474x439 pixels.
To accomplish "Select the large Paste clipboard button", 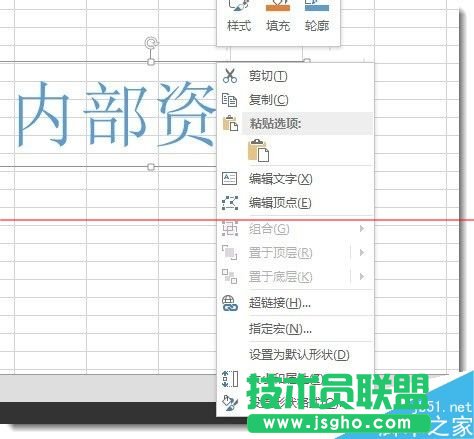I will pos(258,151).
